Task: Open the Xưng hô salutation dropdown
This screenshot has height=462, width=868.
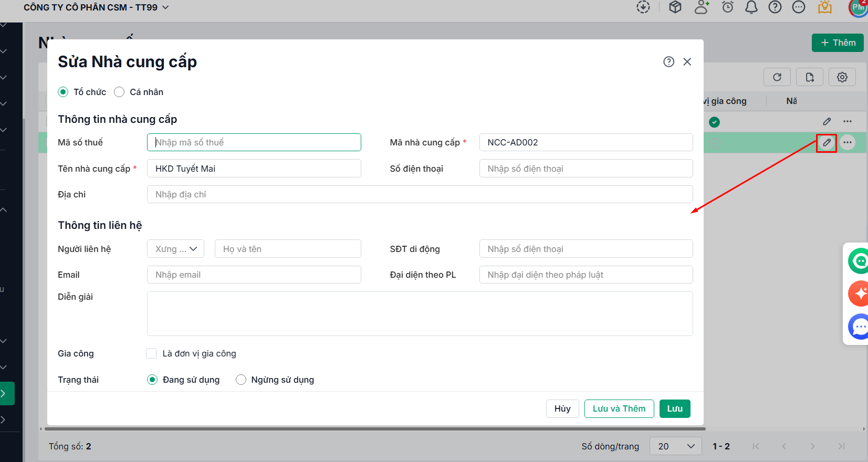Action: [x=175, y=249]
